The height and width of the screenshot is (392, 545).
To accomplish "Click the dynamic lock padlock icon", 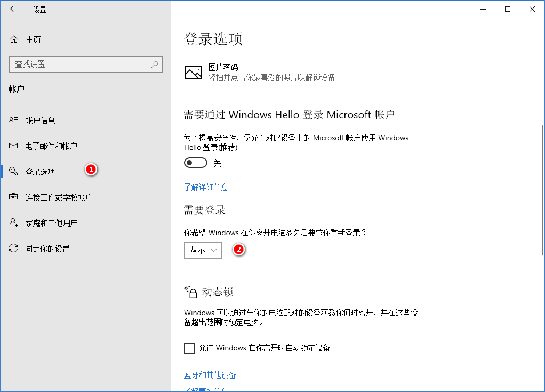I will click(x=190, y=291).
